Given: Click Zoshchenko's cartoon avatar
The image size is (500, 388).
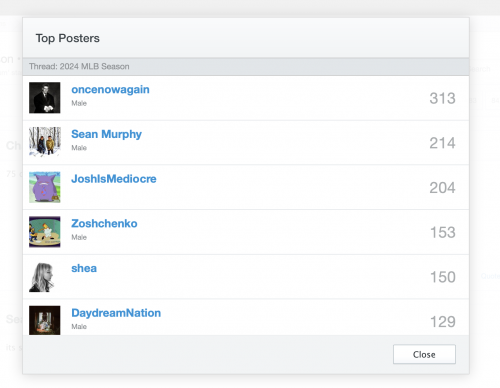Looking at the screenshot, I should click(45, 232).
